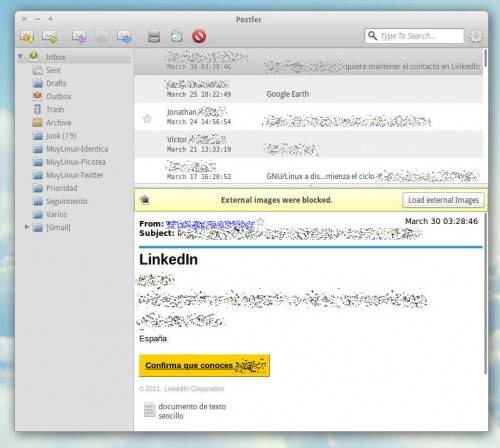The height and width of the screenshot is (448, 500).
Task: Click the icon in blocked images bar
Action: coord(145,200)
